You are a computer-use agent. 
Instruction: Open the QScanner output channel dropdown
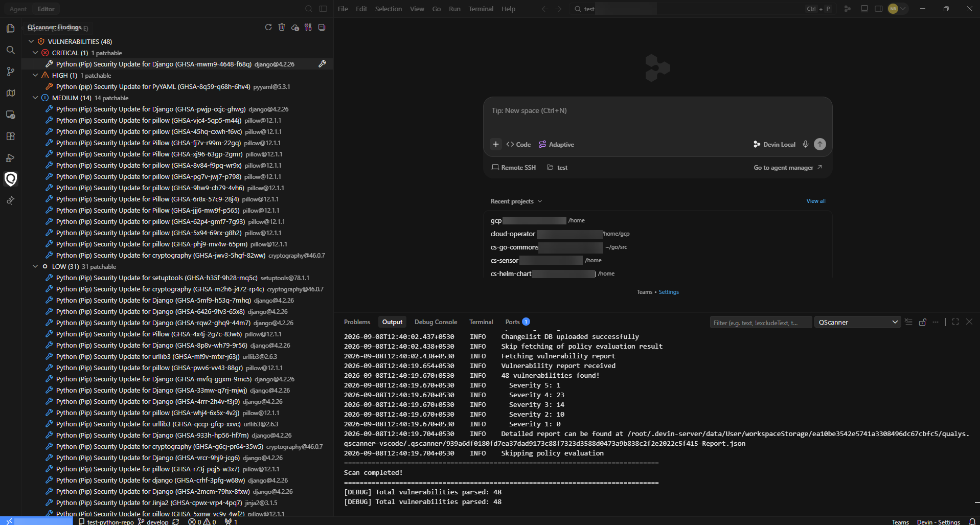(858, 322)
